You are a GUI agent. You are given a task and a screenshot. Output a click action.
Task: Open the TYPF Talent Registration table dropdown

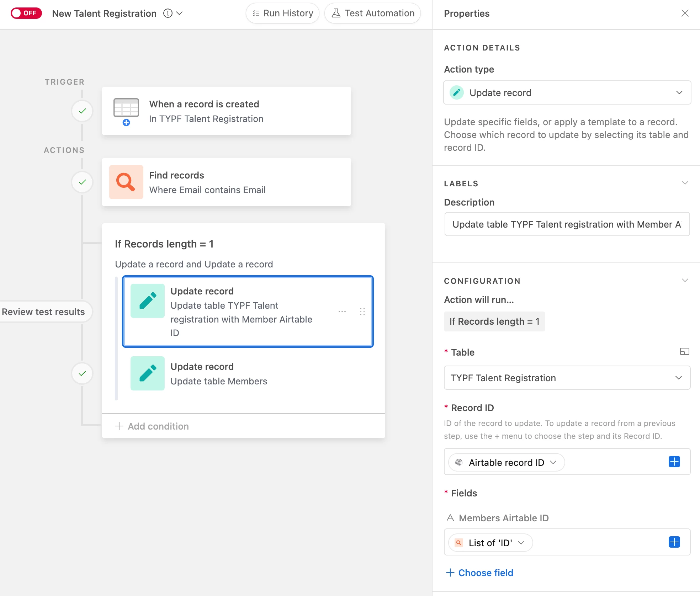tap(567, 378)
